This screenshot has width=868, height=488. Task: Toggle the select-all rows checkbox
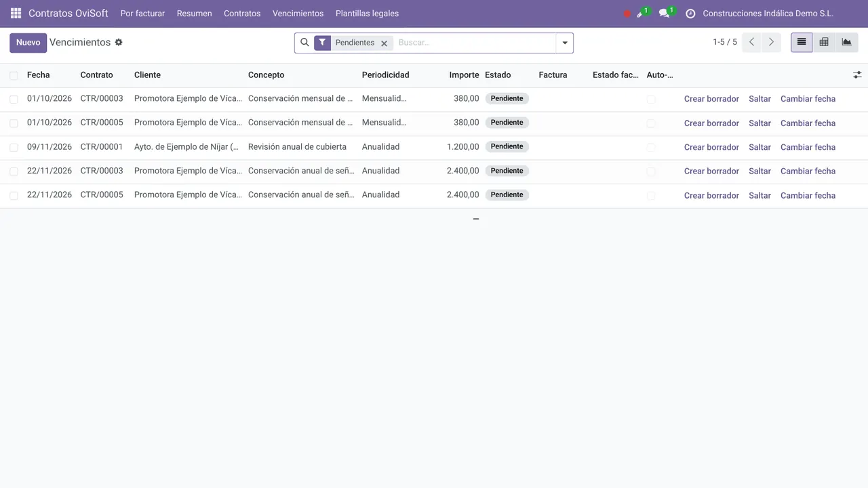[14, 75]
